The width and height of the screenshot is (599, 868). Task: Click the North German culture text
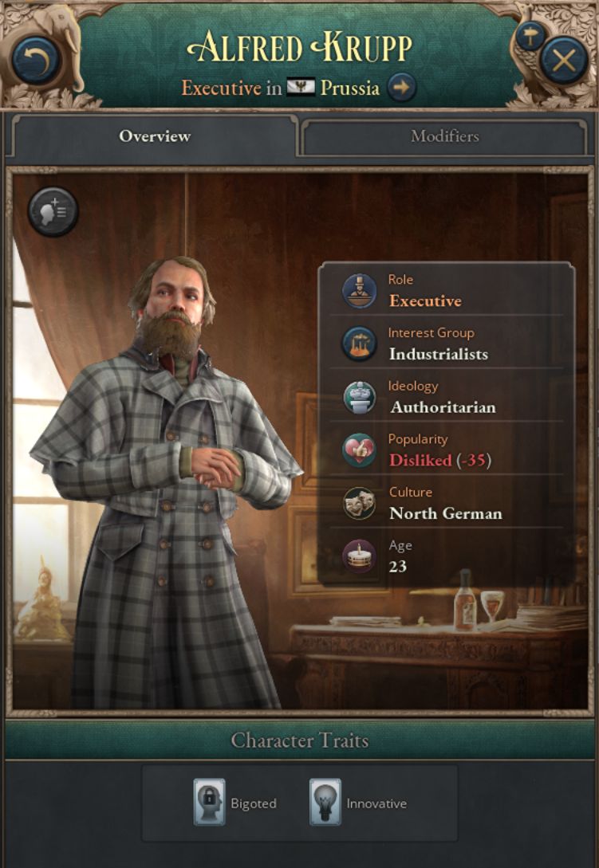pyautogui.click(x=446, y=514)
